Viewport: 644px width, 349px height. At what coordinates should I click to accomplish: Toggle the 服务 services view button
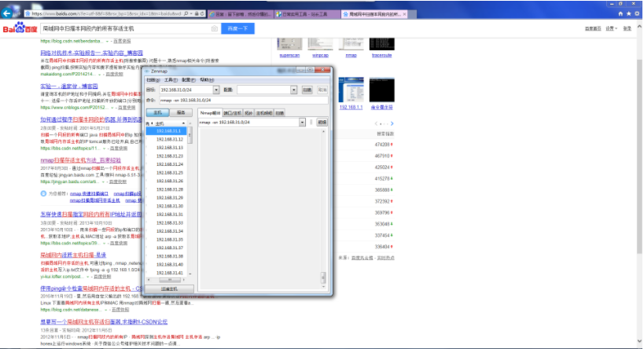181,112
